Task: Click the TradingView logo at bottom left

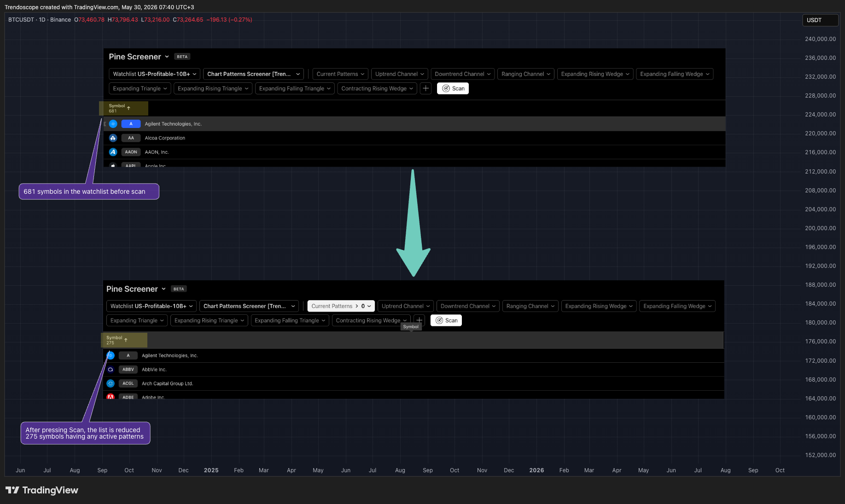Action: tap(42, 490)
